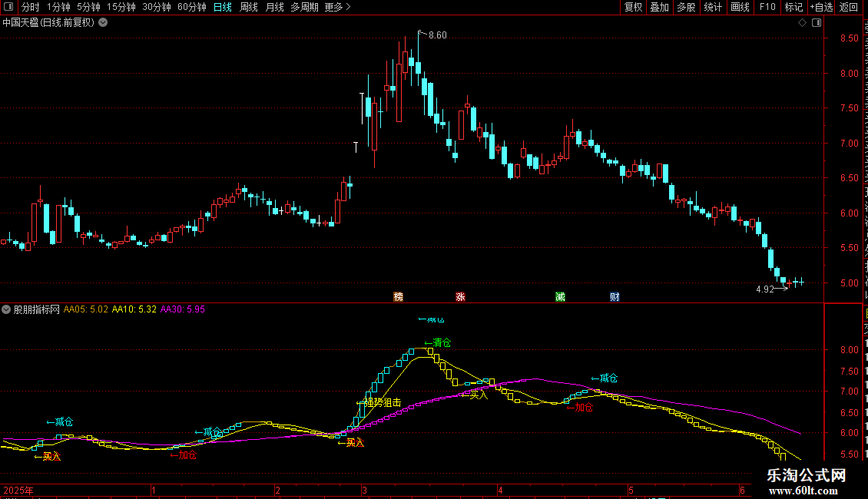
Task: Click the panel layout icon at top-left
Action: click(9, 7)
